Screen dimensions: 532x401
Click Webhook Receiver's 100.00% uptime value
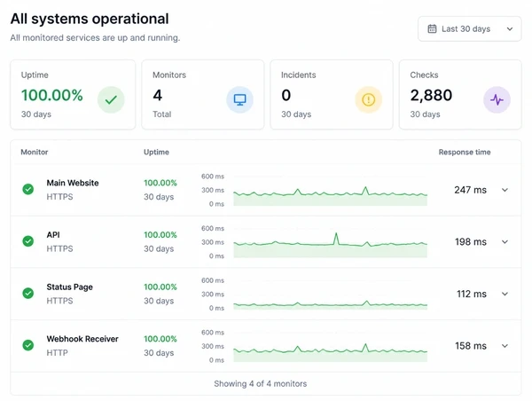pos(160,339)
